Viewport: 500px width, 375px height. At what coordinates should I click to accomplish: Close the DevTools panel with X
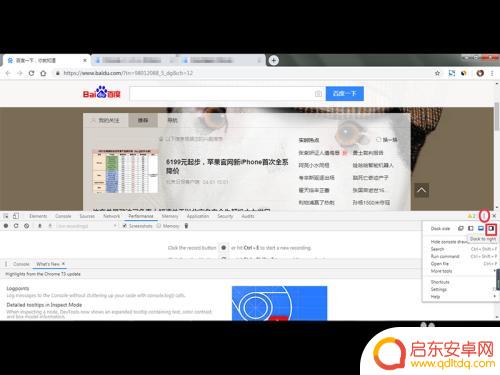click(x=494, y=216)
